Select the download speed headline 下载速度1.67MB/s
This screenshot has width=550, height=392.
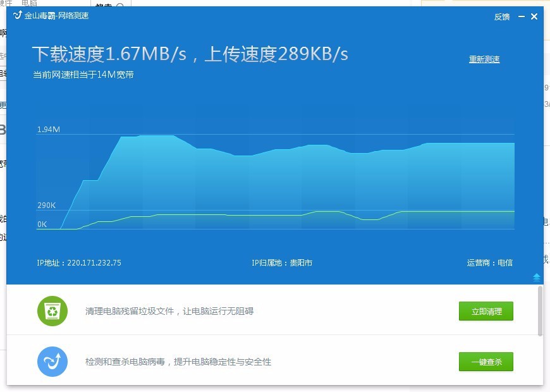(x=109, y=54)
